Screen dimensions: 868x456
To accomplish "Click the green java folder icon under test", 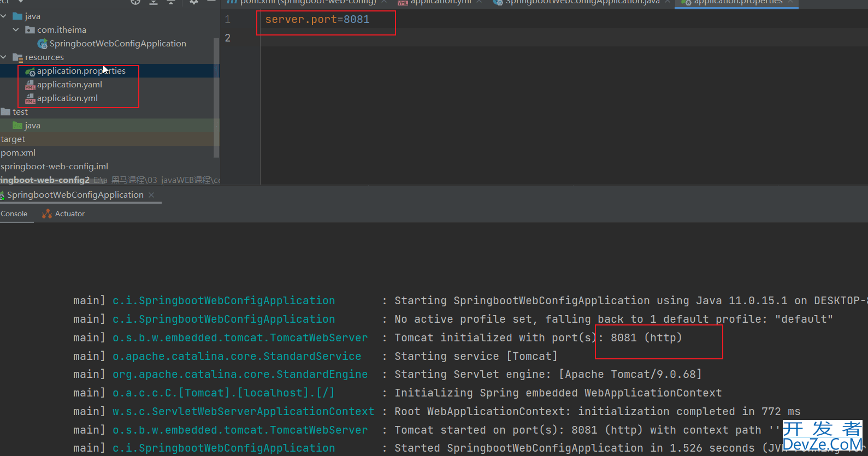I will pos(17,126).
